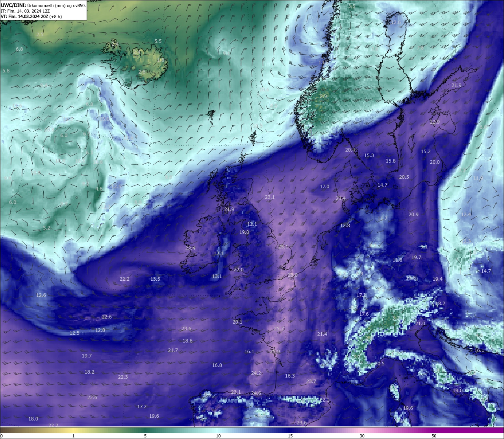Click the 23.4 value on the map
This screenshot has width=504, height=439.
pyautogui.click(x=341, y=198)
